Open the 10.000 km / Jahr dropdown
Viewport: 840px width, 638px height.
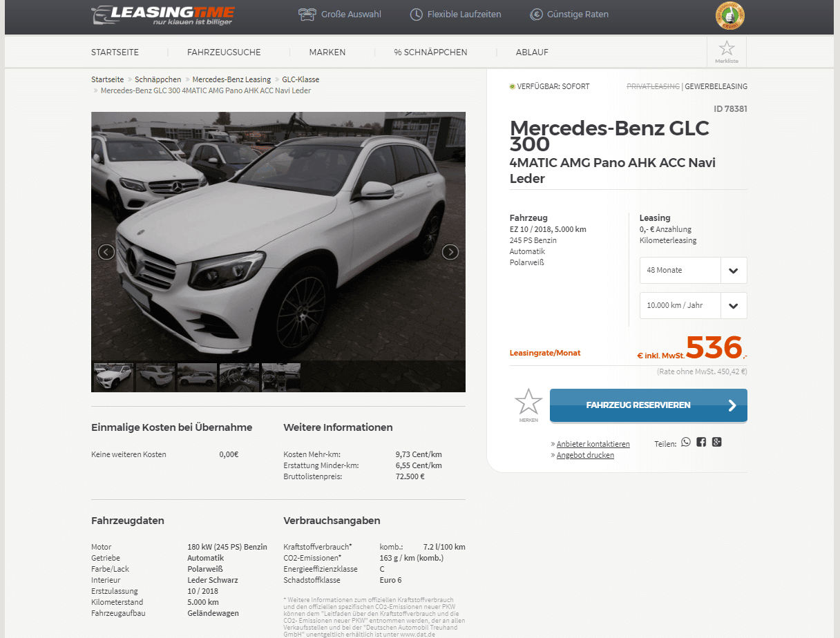(693, 305)
